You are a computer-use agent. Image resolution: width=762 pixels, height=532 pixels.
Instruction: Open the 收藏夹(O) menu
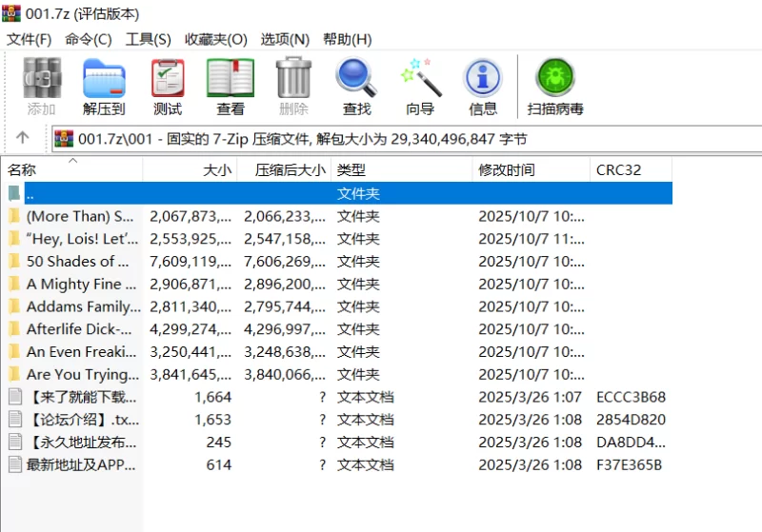click(216, 39)
